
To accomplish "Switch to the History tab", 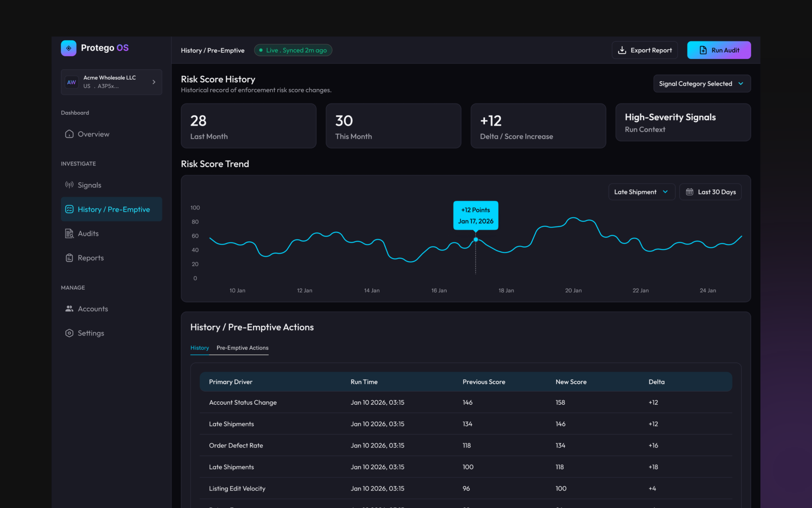I will 200,348.
